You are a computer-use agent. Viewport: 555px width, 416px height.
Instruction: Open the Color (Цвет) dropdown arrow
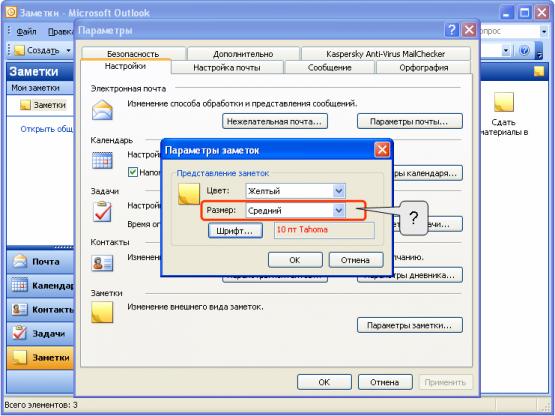pyautogui.click(x=338, y=191)
